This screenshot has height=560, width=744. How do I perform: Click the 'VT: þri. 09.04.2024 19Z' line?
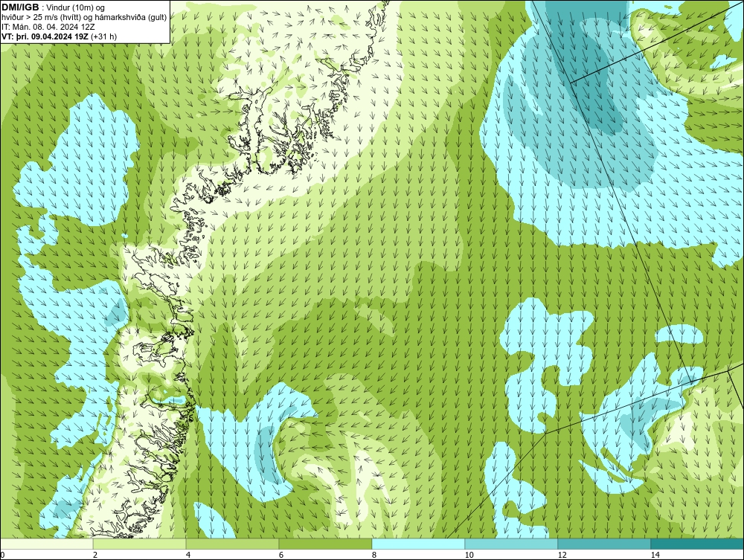(x=45, y=36)
